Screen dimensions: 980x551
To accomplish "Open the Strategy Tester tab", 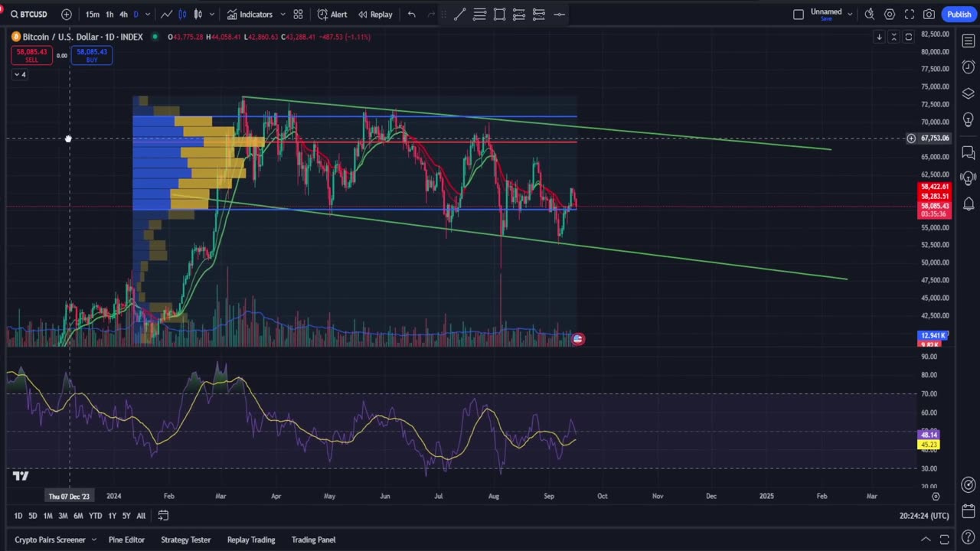I will coord(185,540).
